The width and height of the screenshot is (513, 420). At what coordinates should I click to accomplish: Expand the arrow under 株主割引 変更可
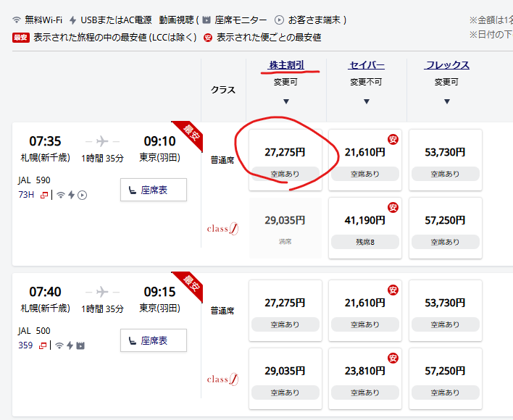point(286,101)
